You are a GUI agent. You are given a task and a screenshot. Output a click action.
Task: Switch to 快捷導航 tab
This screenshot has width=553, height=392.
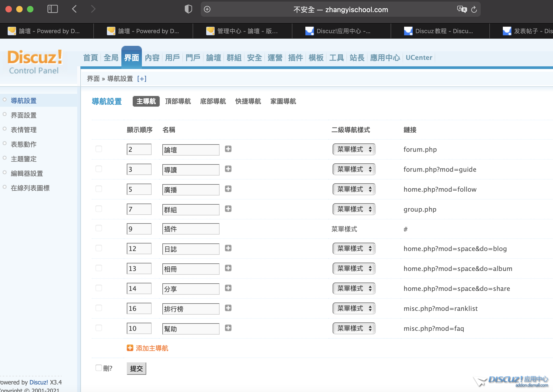248,101
